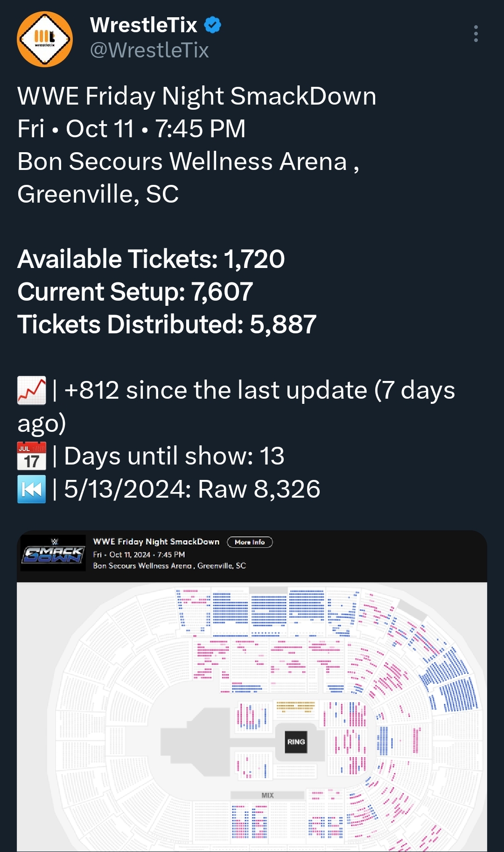Viewport: 504px width, 852px height.
Task: Open the three-dot tweet options menu
Action: [x=476, y=34]
